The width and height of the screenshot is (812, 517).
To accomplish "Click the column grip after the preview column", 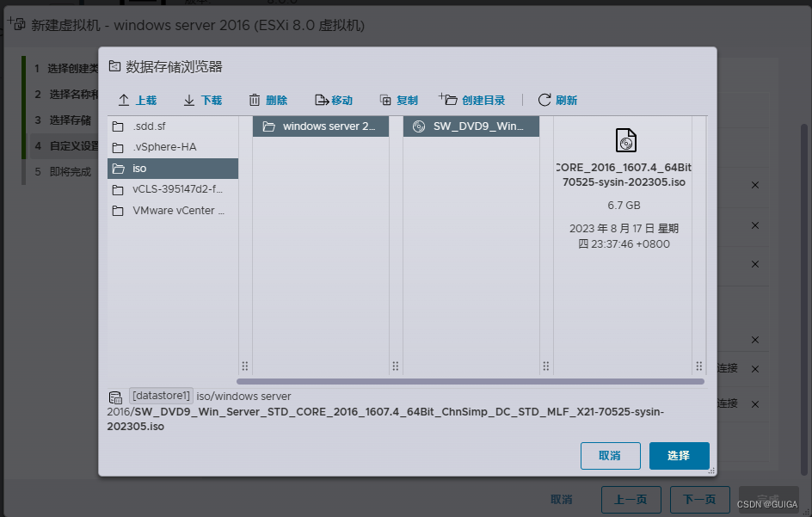I will (x=698, y=366).
